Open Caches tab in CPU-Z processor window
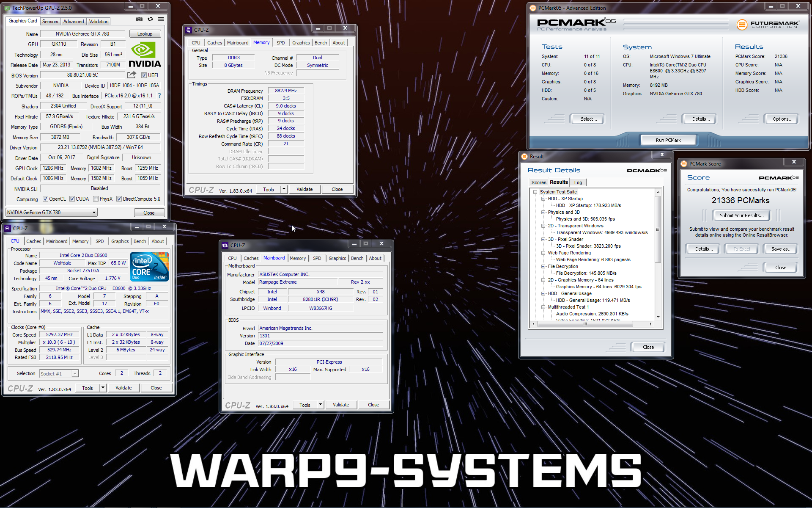The height and width of the screenshot is (508, 812). tap(34, 241)
